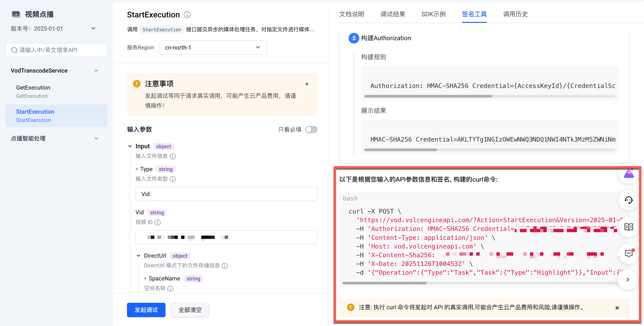Screen dimensions: 644x326
Task: Open the 服务Region dropdown
Action: pyautogui.click(x=213, y=47)
